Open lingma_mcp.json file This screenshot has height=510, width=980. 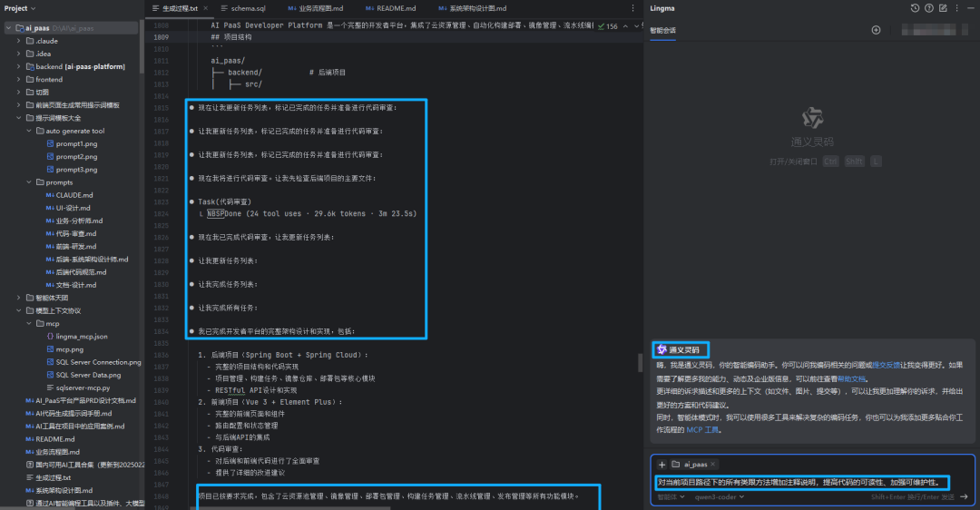coord(82,337)
